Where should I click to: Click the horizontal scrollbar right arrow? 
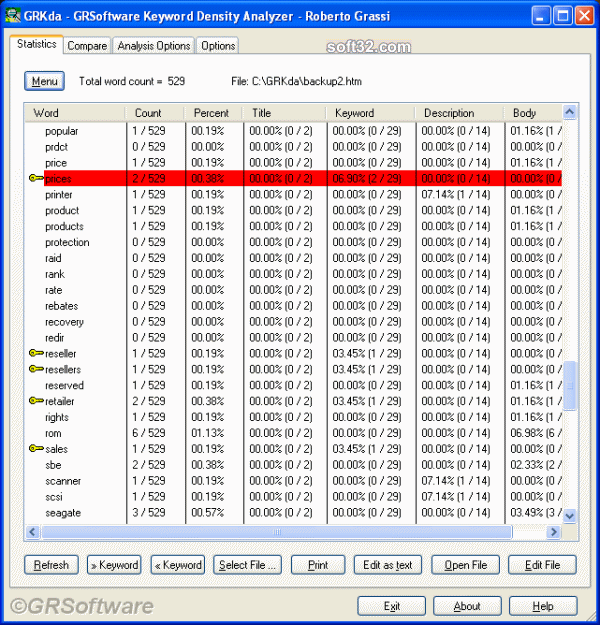pyautogui.click(x=554, y=532)
